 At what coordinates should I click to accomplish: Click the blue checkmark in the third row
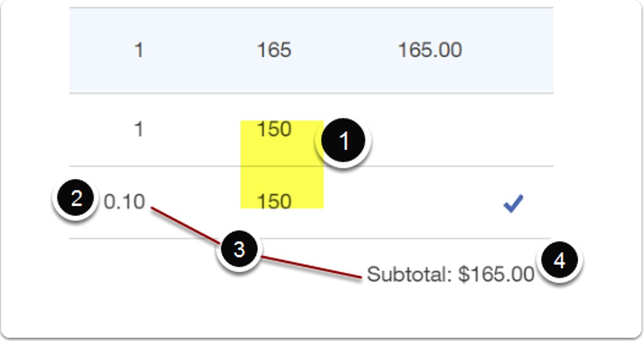click(x=513, y=204)
